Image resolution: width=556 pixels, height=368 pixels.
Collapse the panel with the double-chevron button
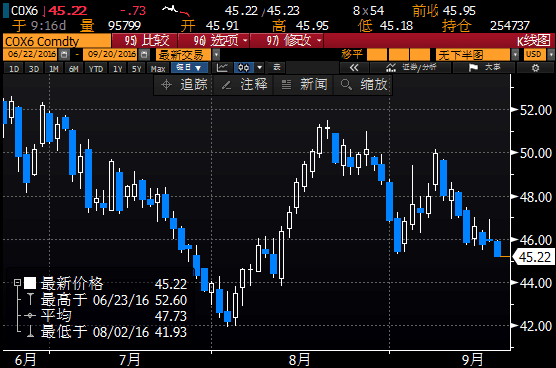pos(354,68)
